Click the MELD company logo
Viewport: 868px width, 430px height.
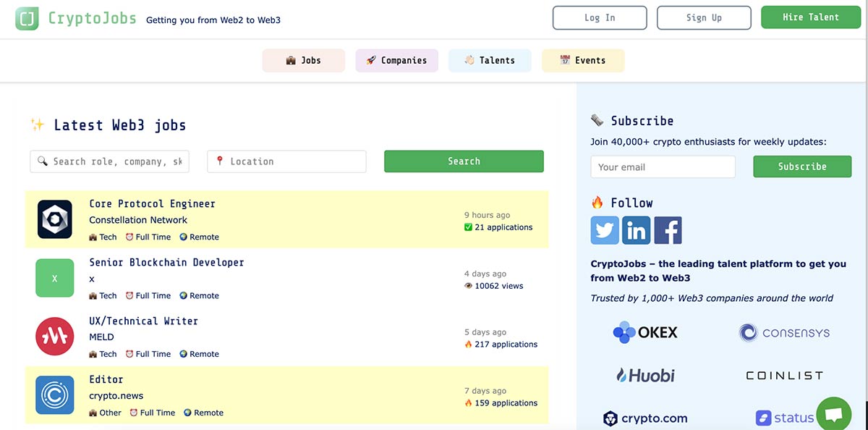[x=55, y=337]
